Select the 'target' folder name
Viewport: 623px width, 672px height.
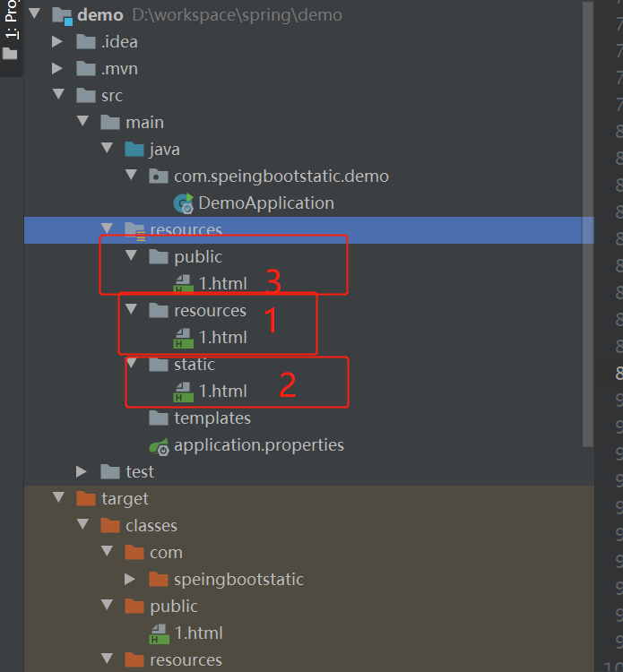coord(125,499)
